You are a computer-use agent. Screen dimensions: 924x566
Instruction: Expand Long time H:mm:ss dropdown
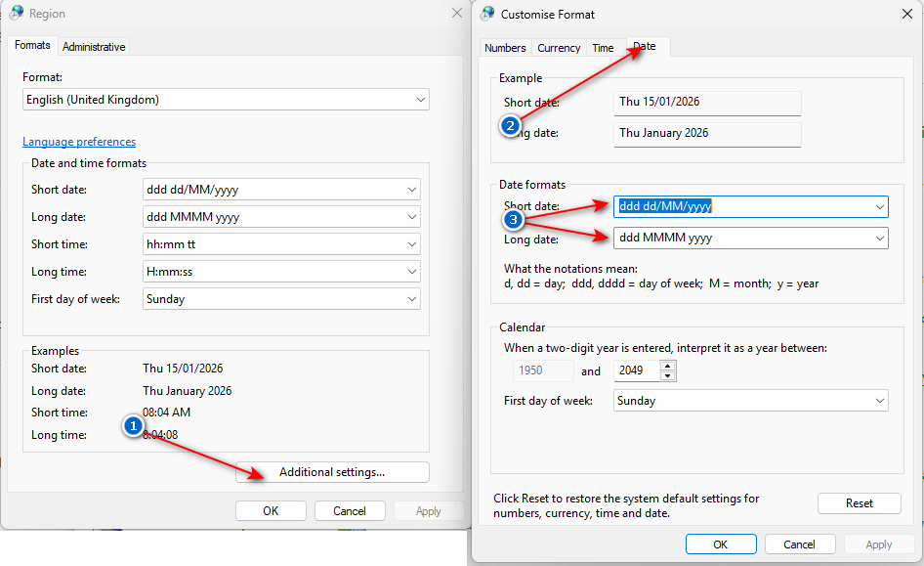(x=281, y=272)
